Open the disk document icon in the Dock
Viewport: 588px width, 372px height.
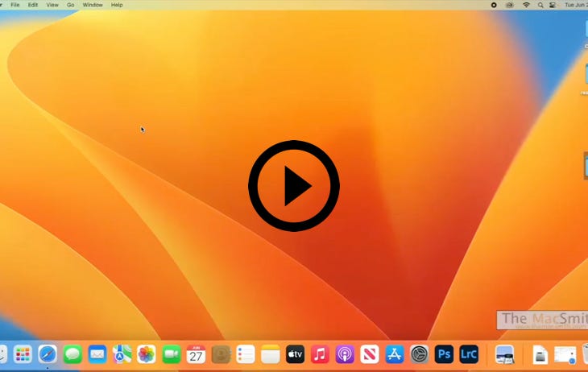click(x=540, y=354)
